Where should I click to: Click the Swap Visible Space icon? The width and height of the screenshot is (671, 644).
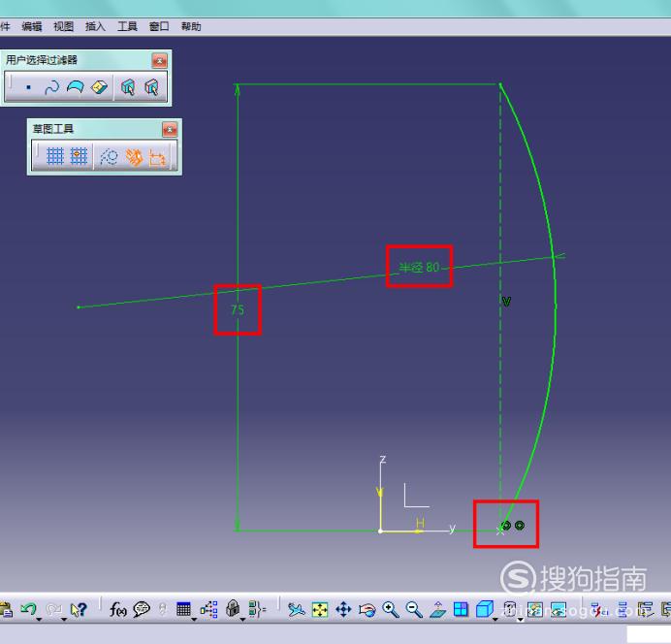(559, 609)
